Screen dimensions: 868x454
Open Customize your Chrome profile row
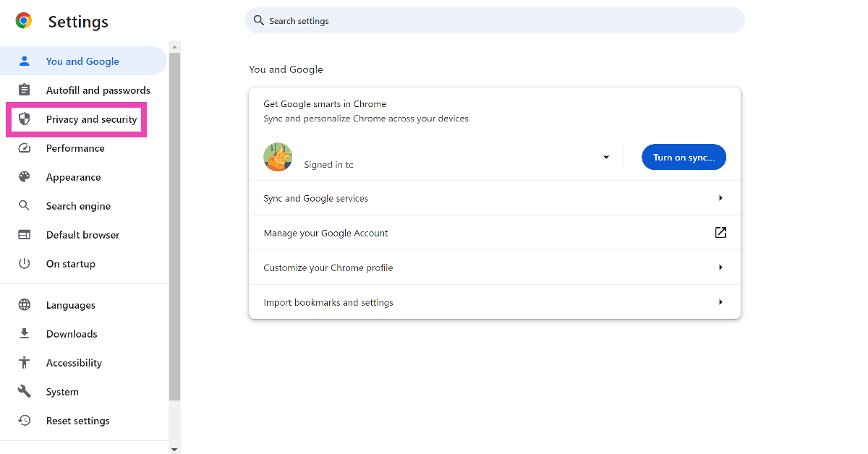click(x=495, y=267)
